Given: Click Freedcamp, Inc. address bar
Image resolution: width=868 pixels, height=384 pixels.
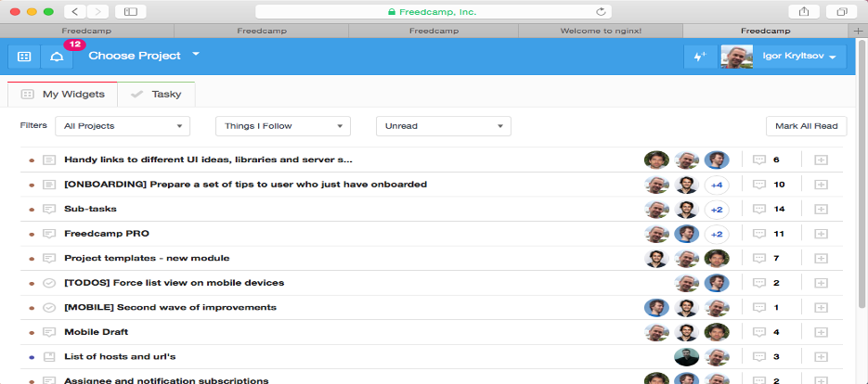Looking at the screenshot, I should point(433,12).
